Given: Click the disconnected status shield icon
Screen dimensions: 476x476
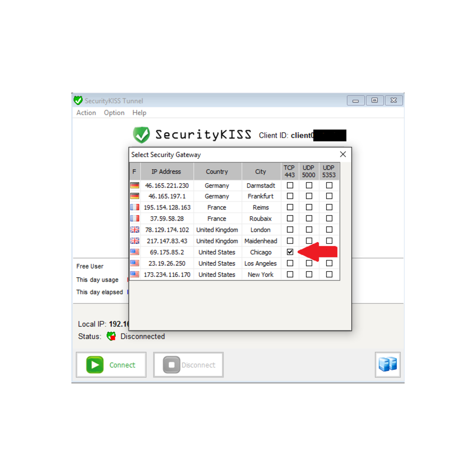Looking at the screenshot, I should pos(110,336).
